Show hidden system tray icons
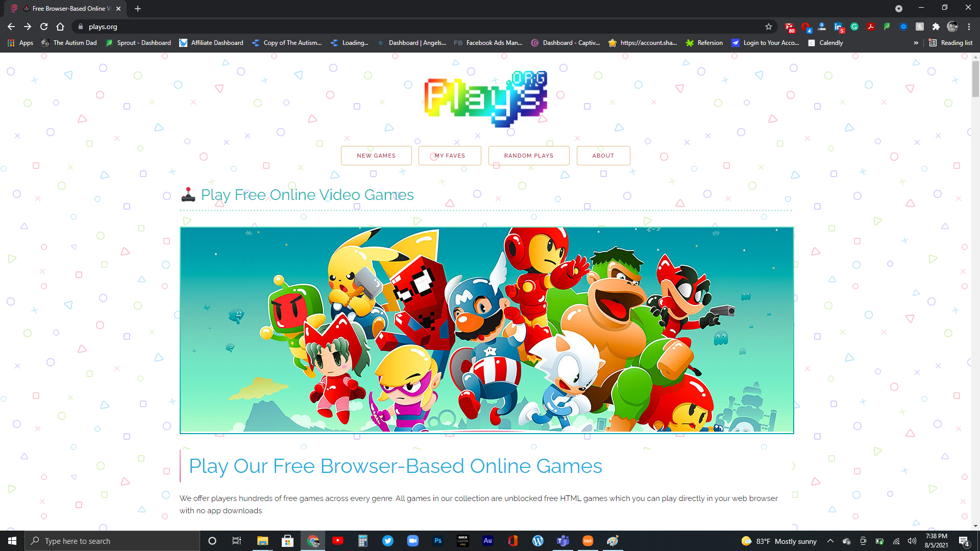This screenshot has height=551, width=980. [x=830, y=541]
